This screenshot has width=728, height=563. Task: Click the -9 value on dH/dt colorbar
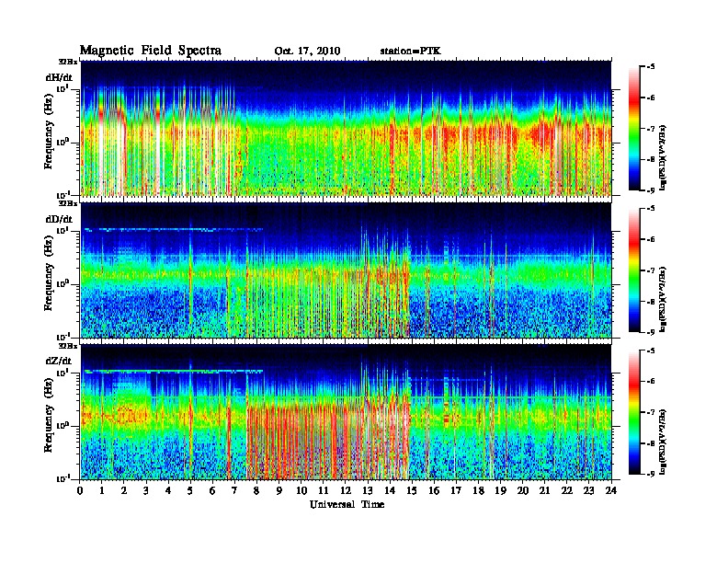(x=651, y=190)
